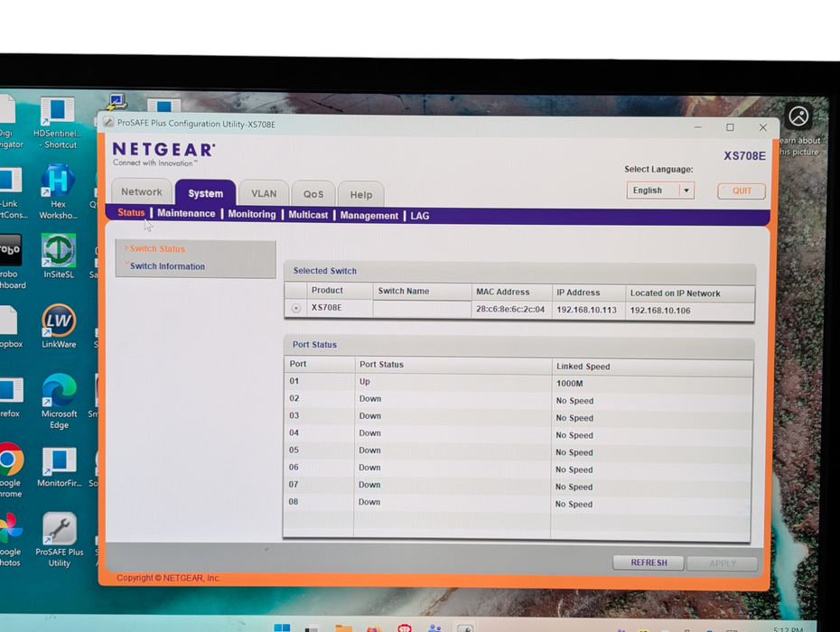This screenshot has height=632, width=840.
Task: Click MAC Address column header
Action: (x=511, y=292)
